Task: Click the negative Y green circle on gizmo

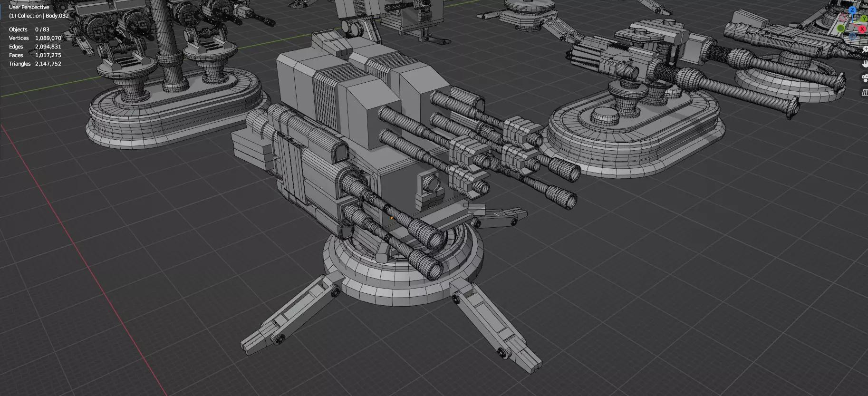Action: click(x=840, y=28)
